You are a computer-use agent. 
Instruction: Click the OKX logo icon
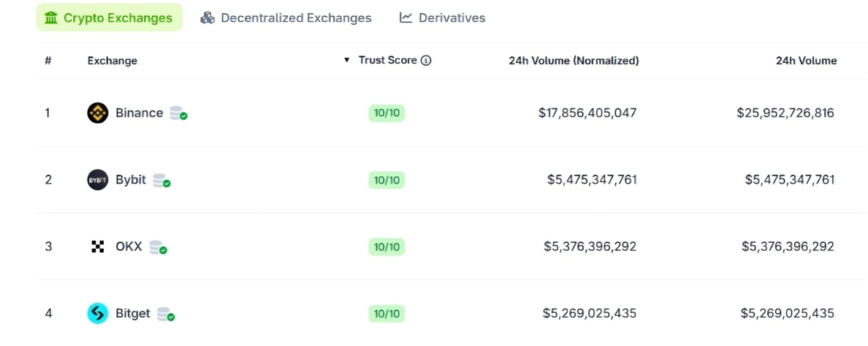98,247
